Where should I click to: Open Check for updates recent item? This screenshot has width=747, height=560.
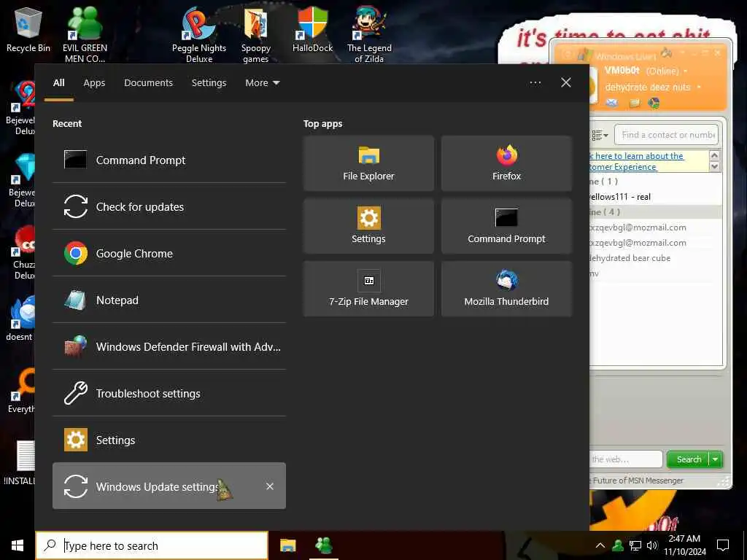pyautogui.click(x=169, y=206)
